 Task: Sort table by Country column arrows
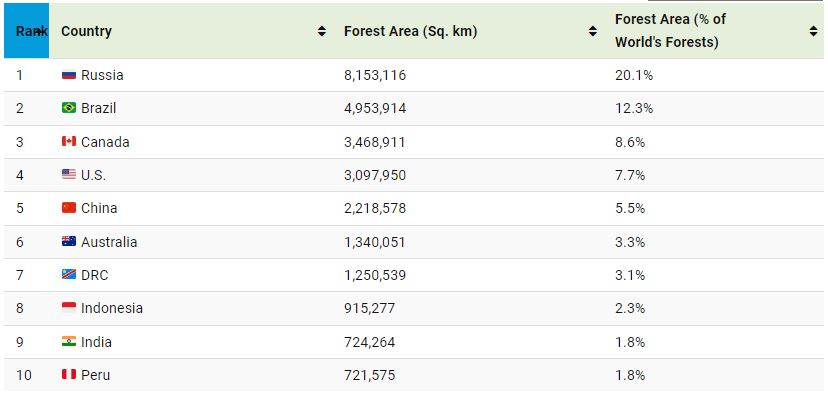coord(322,31)
